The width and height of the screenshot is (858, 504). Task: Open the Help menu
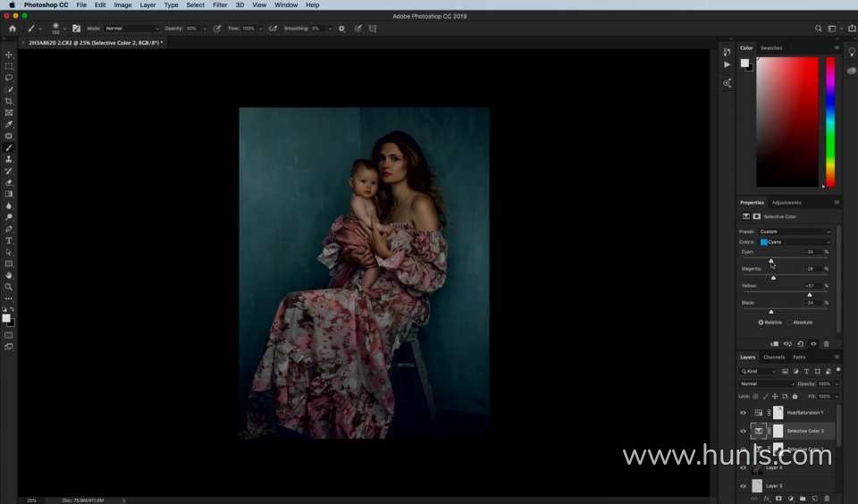coord(313,5)
